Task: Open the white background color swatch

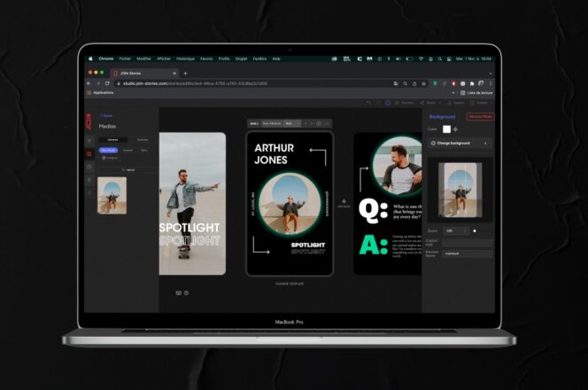Action: (x=446, y=129)
